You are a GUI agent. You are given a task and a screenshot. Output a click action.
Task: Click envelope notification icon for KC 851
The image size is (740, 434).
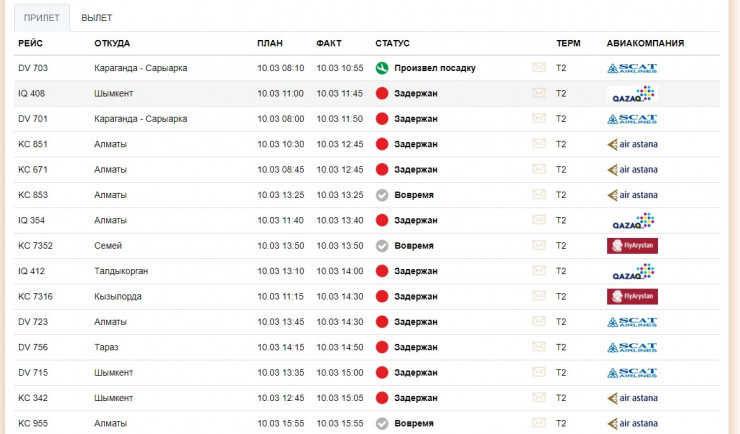(539, 144)
